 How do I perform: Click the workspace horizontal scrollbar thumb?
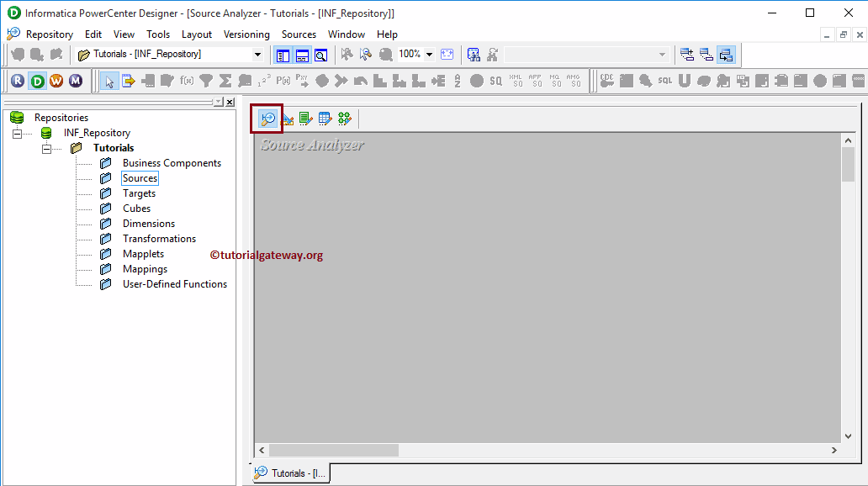[x=334, y=451]
